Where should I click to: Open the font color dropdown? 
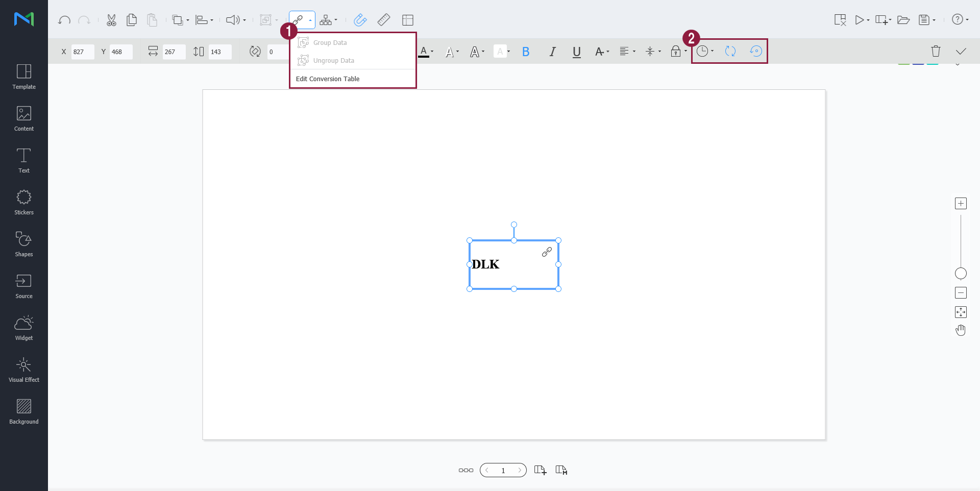(426, 52)
